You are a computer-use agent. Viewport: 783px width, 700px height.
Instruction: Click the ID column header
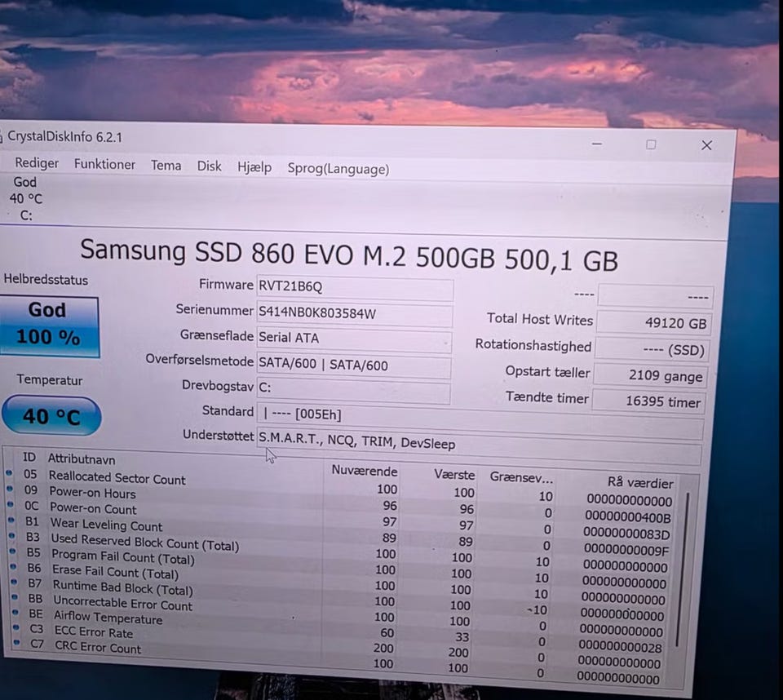pyautogui.click(x=29, y=457)
